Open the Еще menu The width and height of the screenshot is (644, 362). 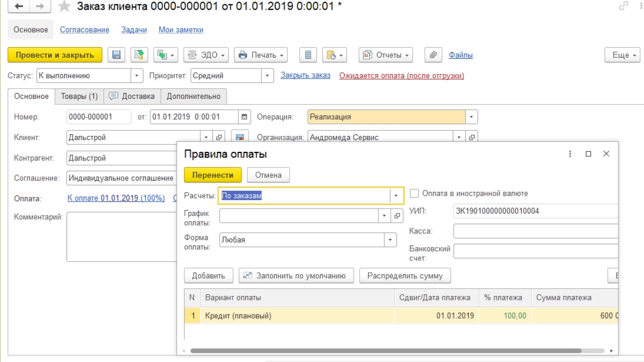click(622, 55)
